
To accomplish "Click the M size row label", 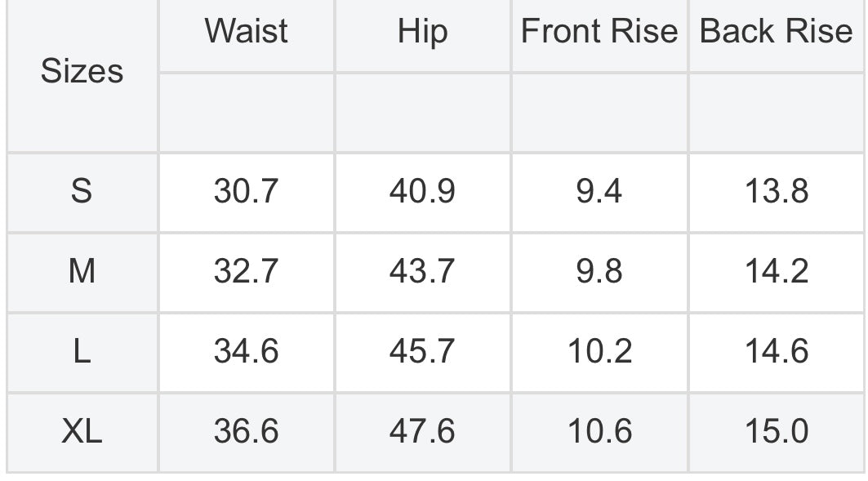I will (x=82, y=271).
